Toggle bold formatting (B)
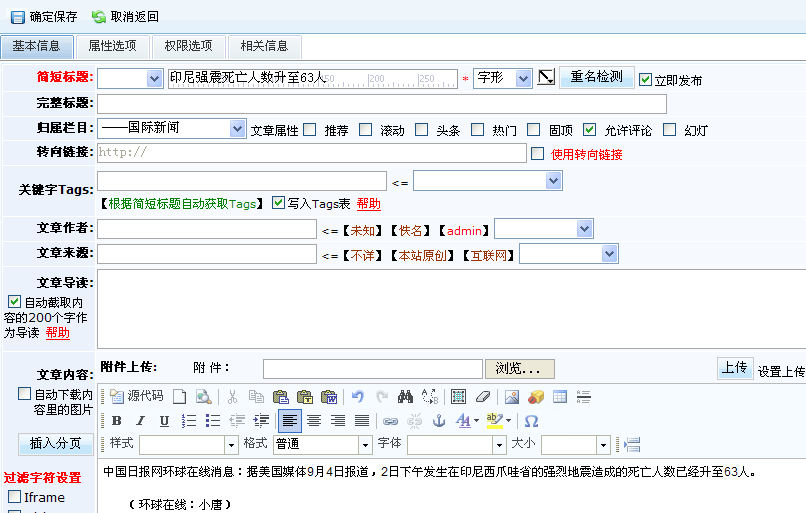806x513 pixels. [117, 421]
